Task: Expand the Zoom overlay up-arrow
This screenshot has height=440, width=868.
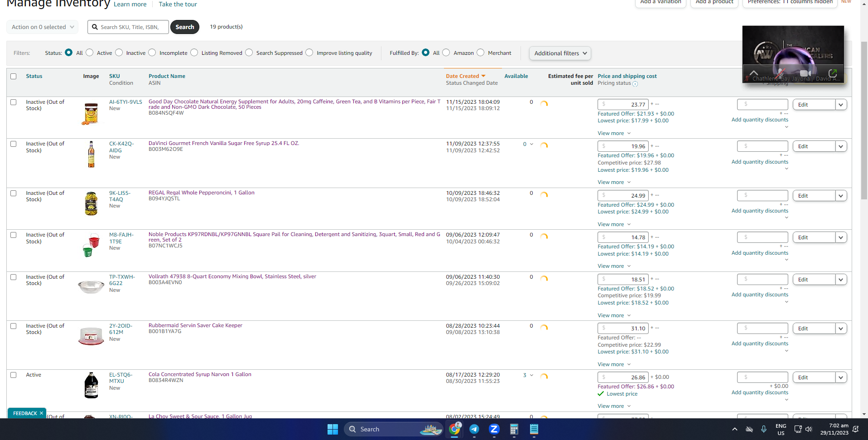Action: (x=754, y=73)
